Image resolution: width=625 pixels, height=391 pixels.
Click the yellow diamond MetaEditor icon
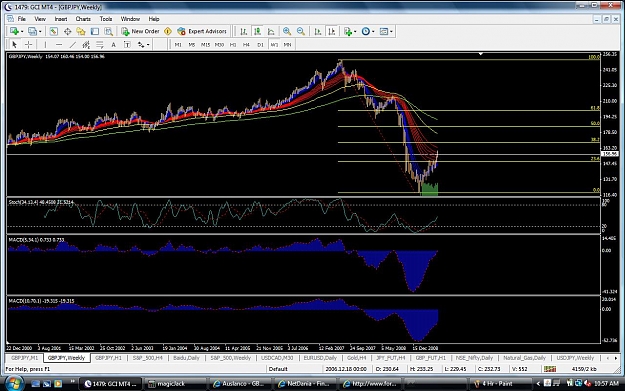coord(168,31)
